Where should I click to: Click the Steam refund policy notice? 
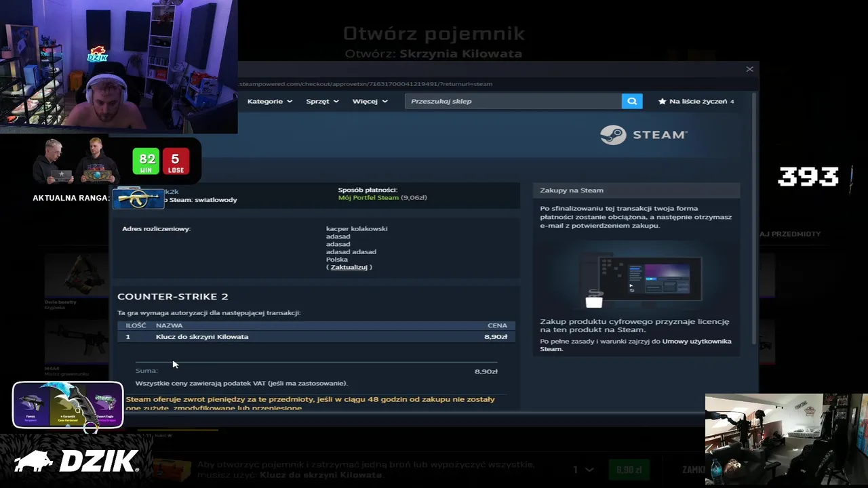[x=311, y=404]
